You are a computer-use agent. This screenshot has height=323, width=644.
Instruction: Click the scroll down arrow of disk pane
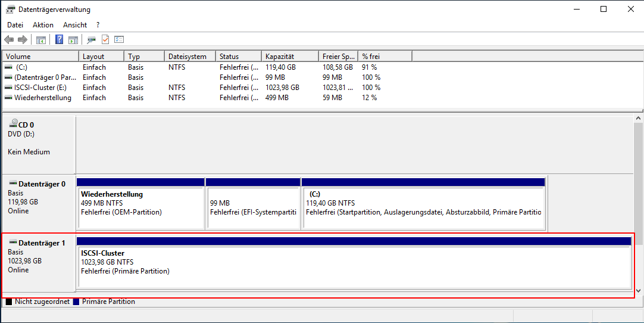pos(638,290)
